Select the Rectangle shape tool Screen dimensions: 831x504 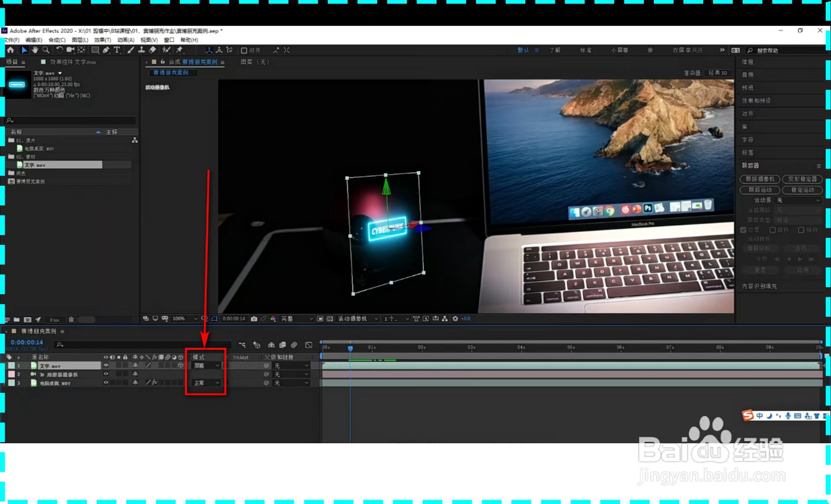(95, 50)
